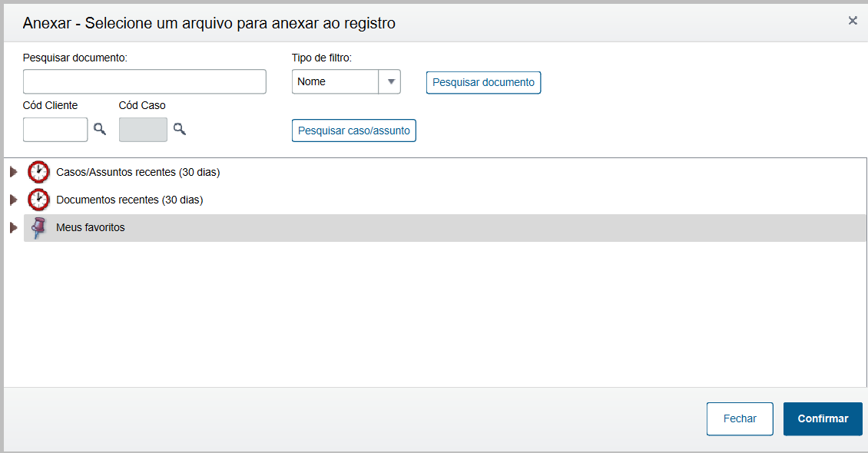Viewport: 868px width, 453px height.
Task: Expand the Documentos recentes tree node
Action: click(x=13, y=200)
